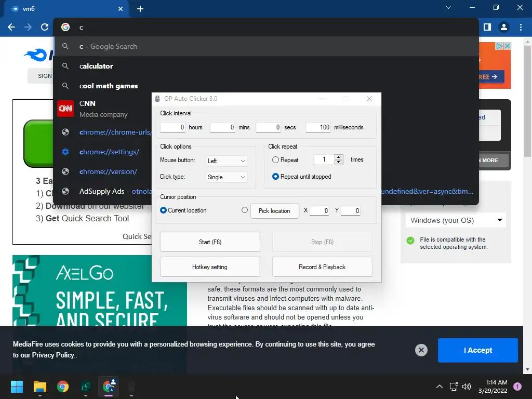Click the Chrome profile avatar icon
This screenshot has height=399, width=532.
click(x=504, y=27)
